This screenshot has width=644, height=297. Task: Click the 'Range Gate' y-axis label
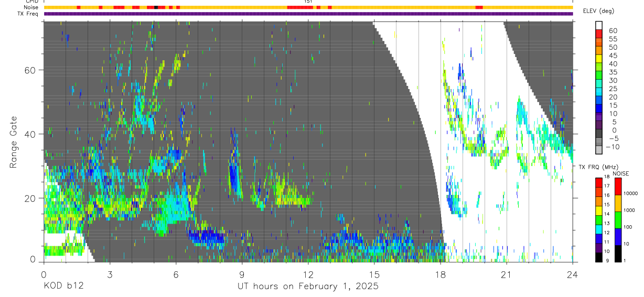pos(14,142)
